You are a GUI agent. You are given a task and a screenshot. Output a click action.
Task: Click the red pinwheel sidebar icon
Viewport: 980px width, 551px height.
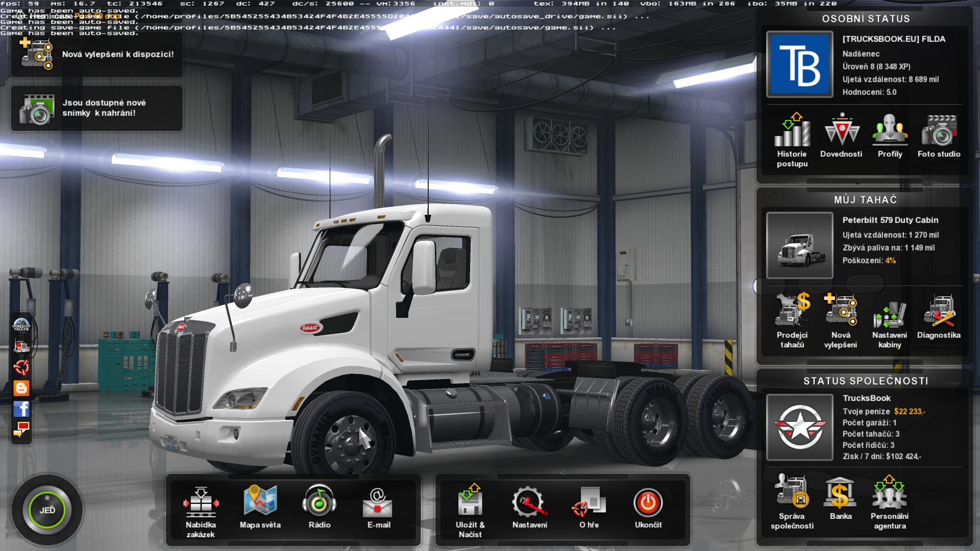coord(21,367)
